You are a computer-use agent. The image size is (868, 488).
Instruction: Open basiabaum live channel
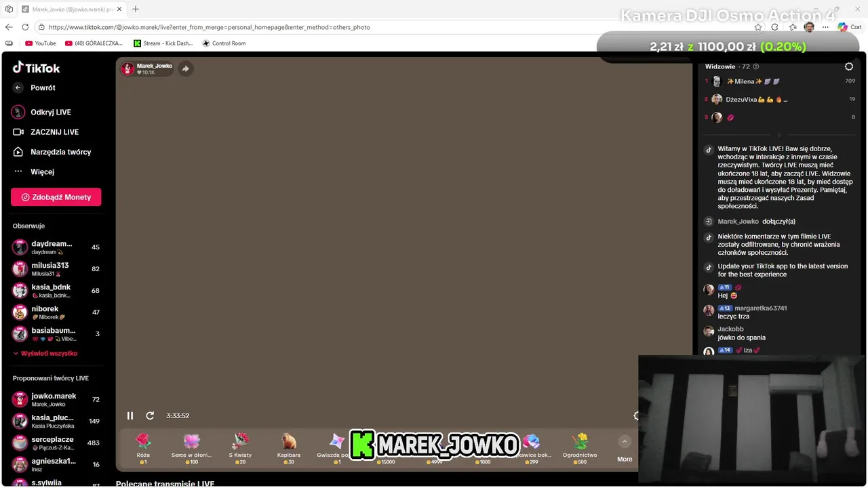tap(56, 334)
